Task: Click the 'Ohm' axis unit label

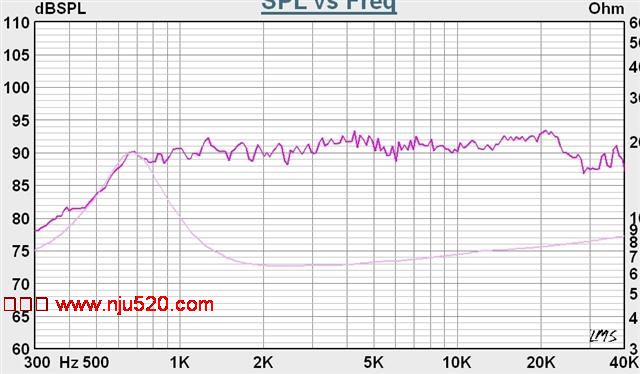Action: [x=606, y=9]
